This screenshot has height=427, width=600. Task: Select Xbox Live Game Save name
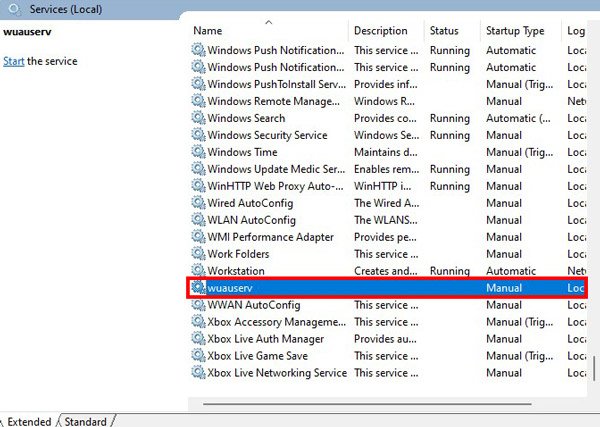(258, 356)
